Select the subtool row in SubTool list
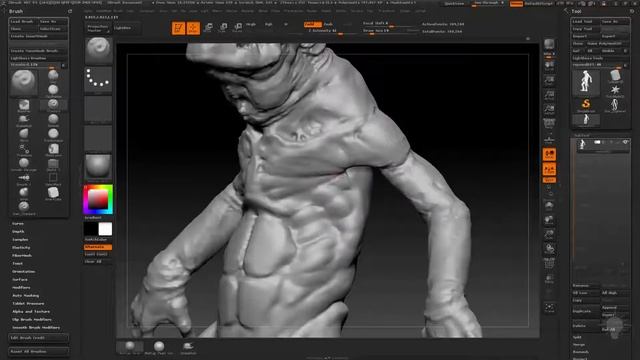Screen dimensions: 640x360 point(602,144)
